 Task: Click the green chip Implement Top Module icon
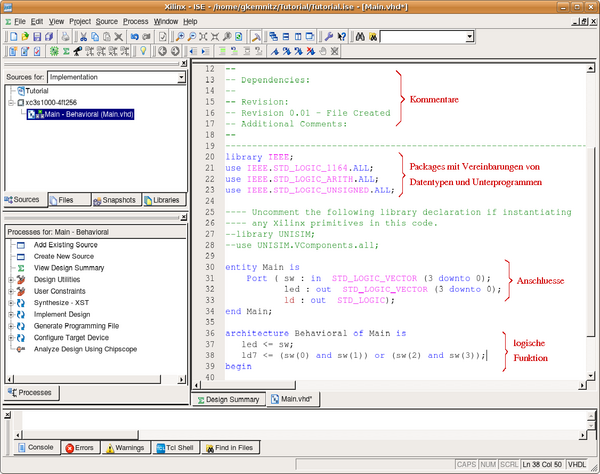point(54,51)
